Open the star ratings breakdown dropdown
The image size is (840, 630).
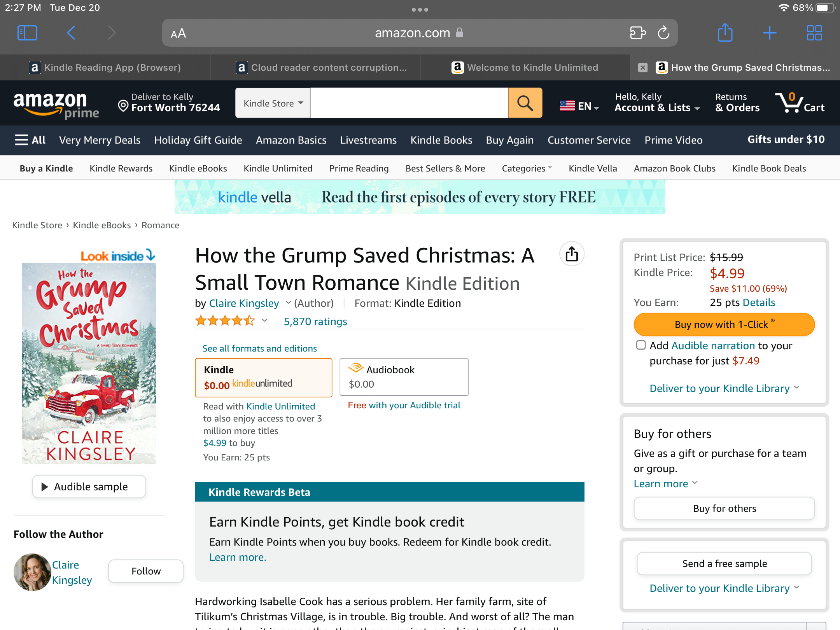pos(265,321)
